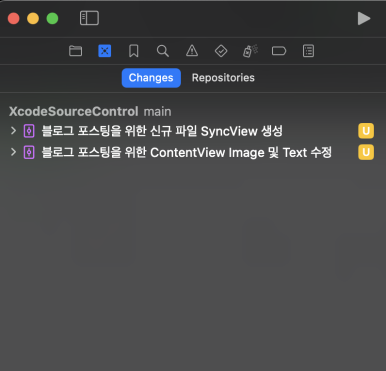Click the U badge on SyncView 생성 row

366,131
